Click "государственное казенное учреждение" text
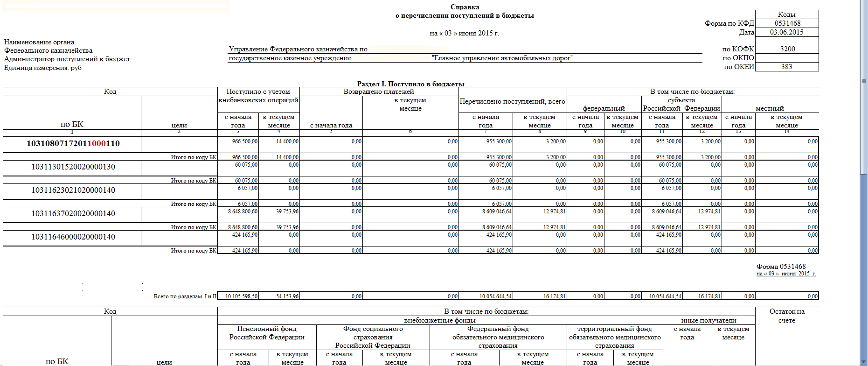This screenshot has width=868, height=366. tap(290, 58)
